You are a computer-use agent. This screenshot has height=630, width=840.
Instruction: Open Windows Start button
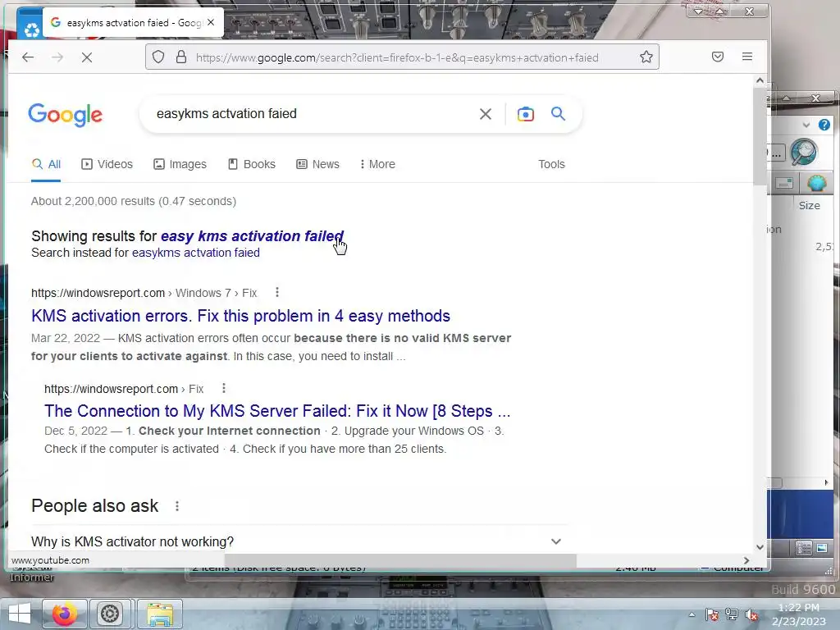coord(20,614)
